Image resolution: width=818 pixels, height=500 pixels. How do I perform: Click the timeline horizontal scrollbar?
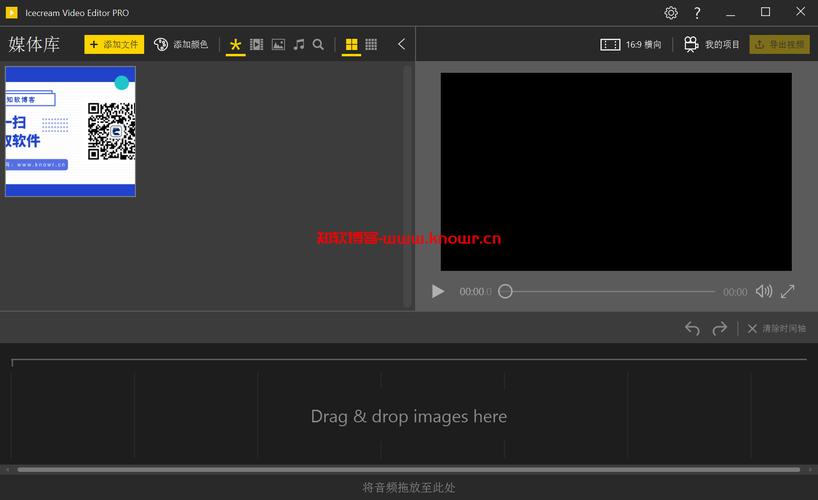408,470
